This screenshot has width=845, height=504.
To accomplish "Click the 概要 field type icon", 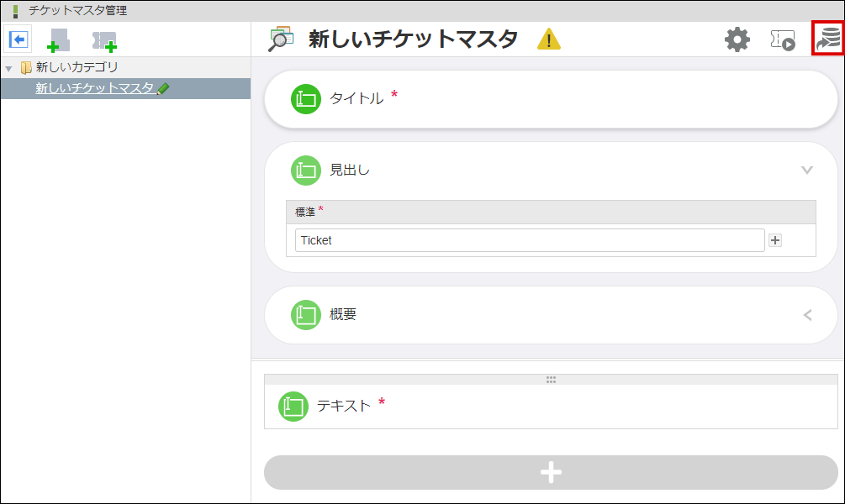I will [306, 315].
